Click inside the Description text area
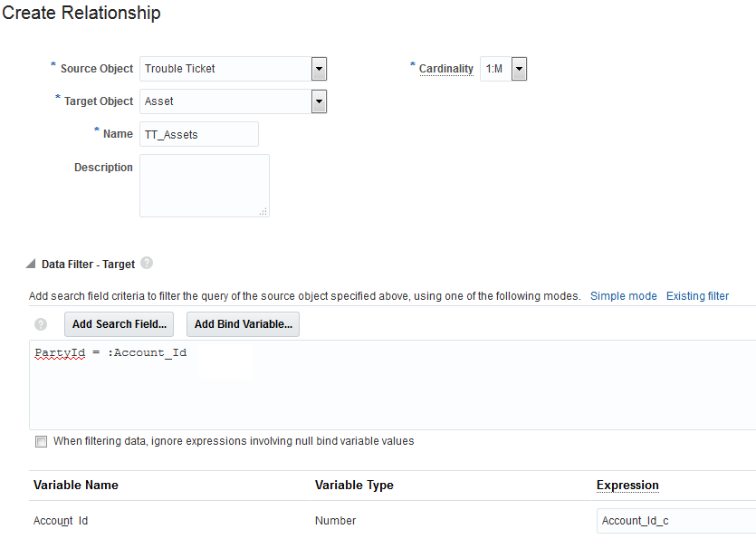Image resolution: width=756 pixels, height=539 pixels. pos(204,185)
